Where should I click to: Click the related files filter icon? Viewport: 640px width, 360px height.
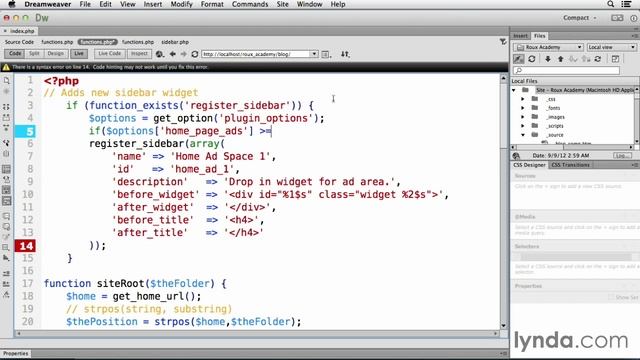coord(503,42)
